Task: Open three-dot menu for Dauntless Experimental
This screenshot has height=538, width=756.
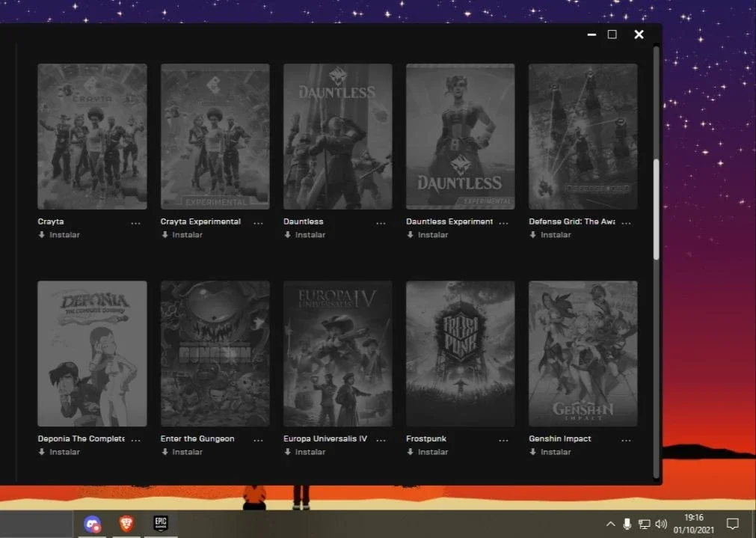Action: (503, 223)
